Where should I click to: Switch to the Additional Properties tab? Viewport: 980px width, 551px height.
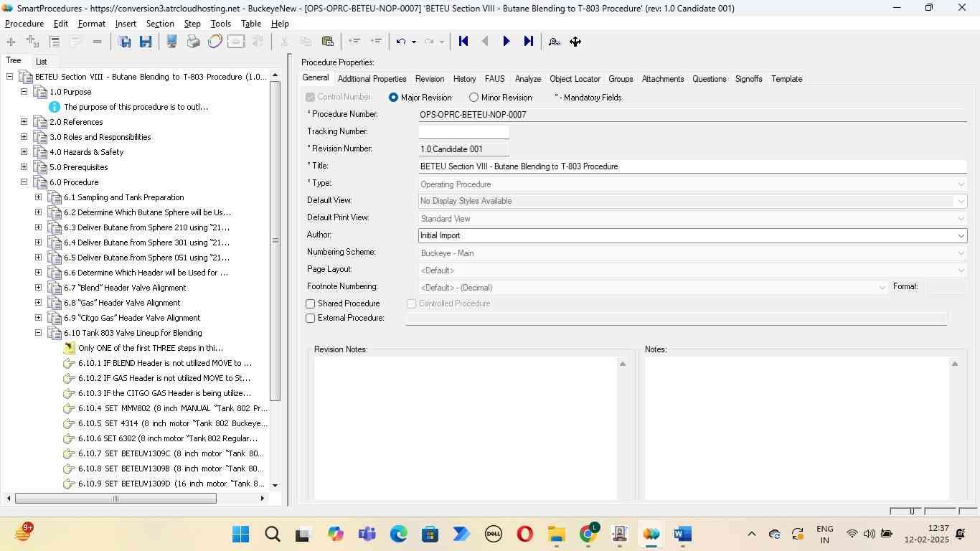372,79
